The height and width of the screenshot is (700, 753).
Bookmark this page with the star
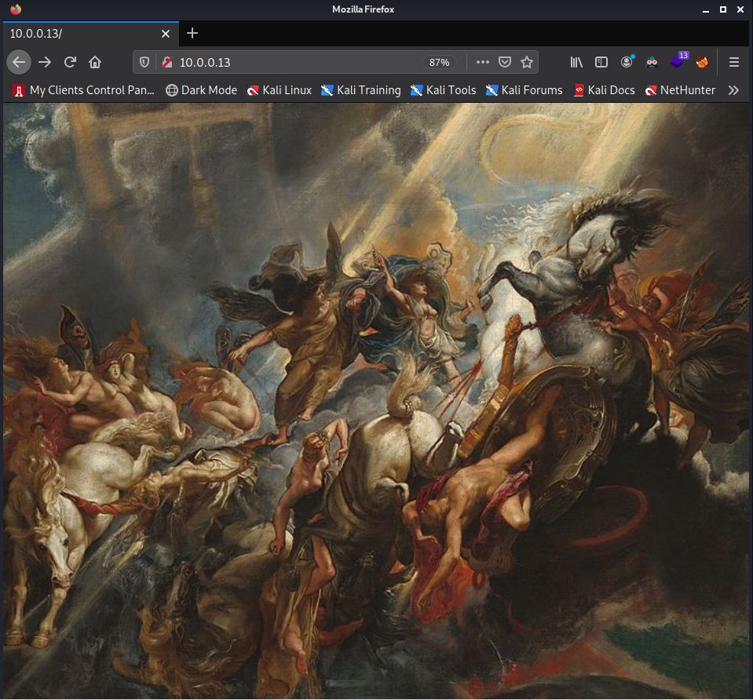click(x=527, y=63)
